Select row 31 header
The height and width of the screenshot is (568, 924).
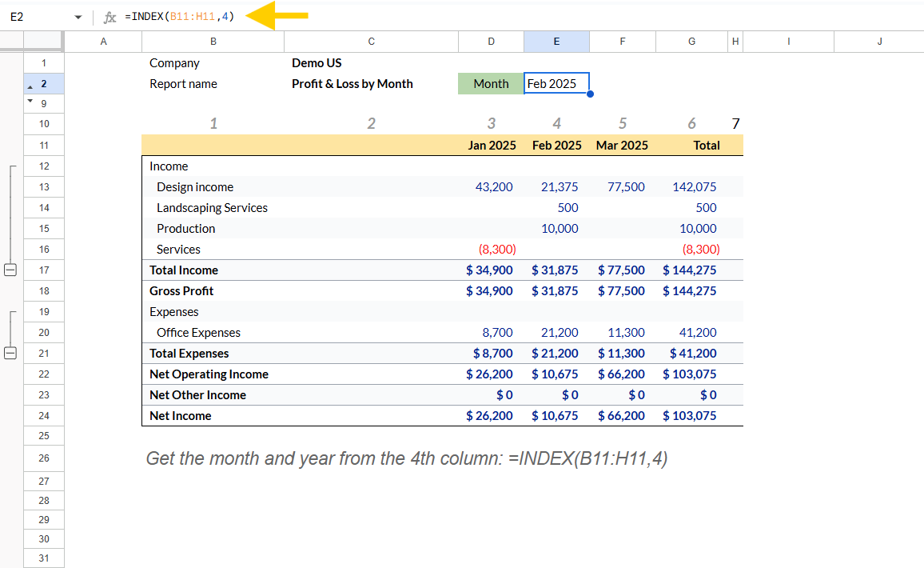44,558
